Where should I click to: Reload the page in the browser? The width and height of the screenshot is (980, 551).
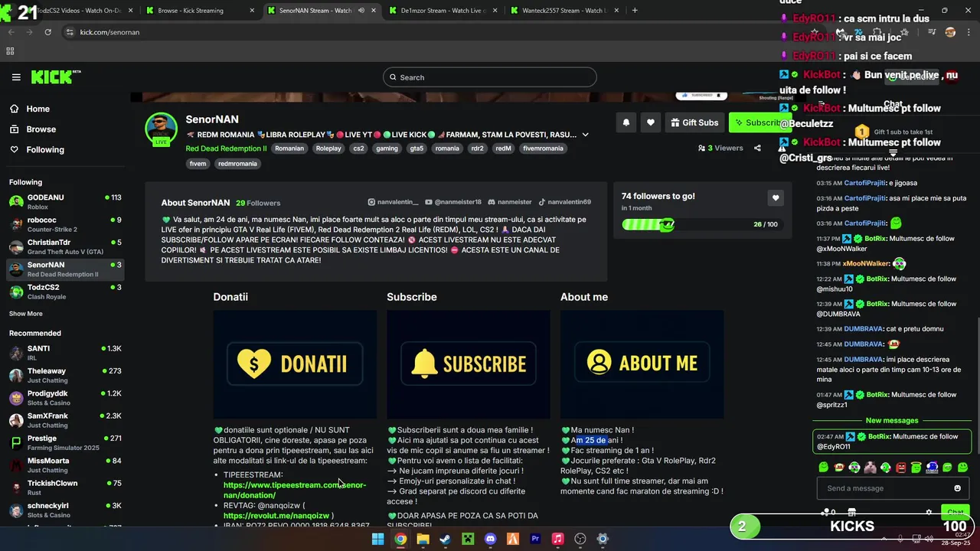pyautogui.click(x=47, y=32)
